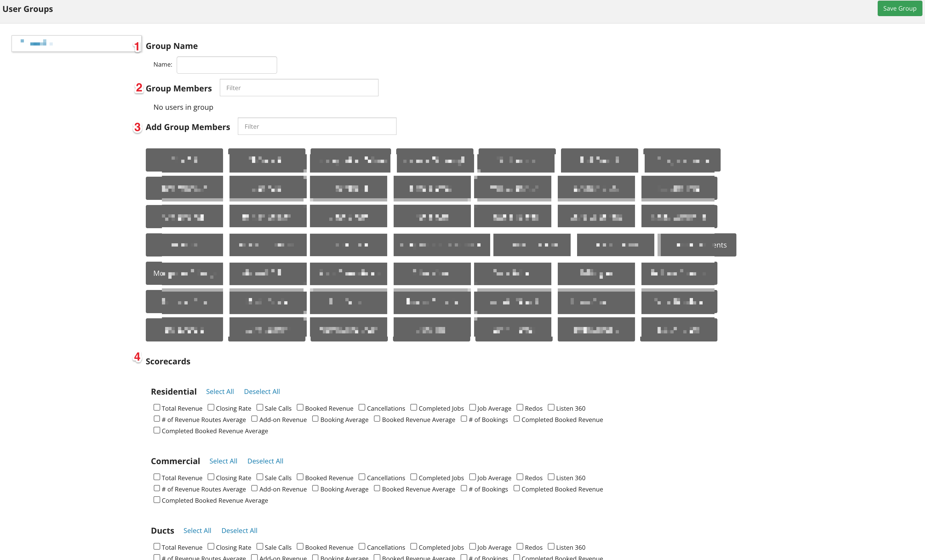Screen dimensions: 925x560
Task: Click Select All for Residential scorecards
Action: click(220, 391)
